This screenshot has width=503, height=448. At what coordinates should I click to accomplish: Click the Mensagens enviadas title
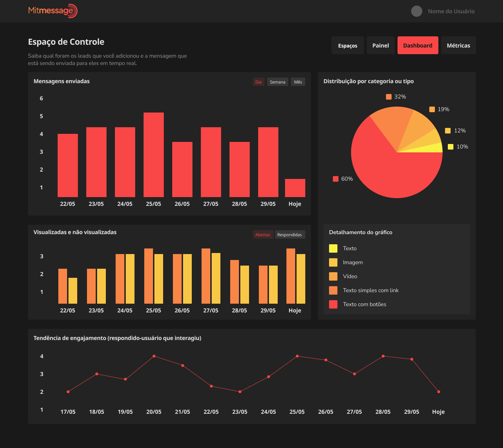point(61,81)
